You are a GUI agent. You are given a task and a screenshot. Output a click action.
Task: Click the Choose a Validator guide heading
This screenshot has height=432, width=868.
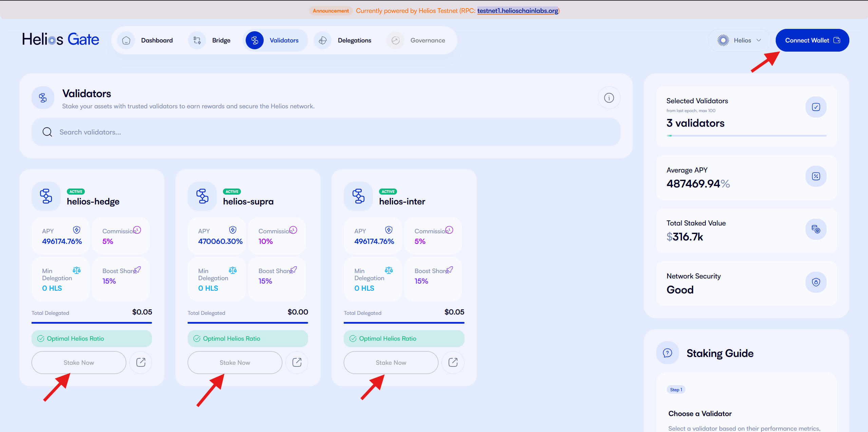(700, 414)
